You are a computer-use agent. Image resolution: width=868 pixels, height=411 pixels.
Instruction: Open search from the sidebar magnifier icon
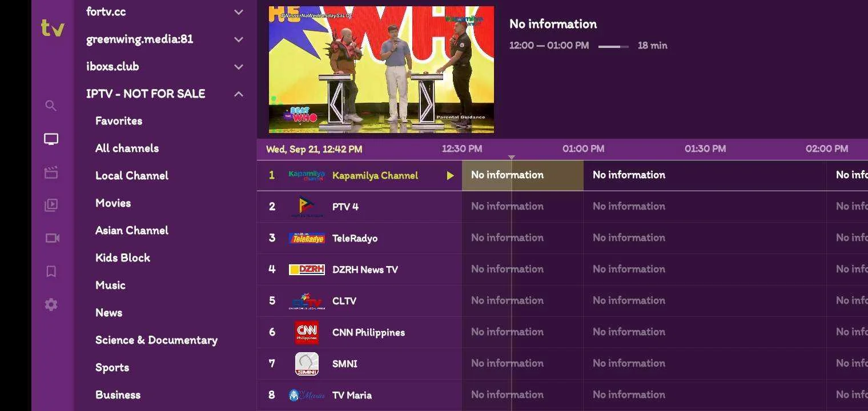click(x=51, y=106)
